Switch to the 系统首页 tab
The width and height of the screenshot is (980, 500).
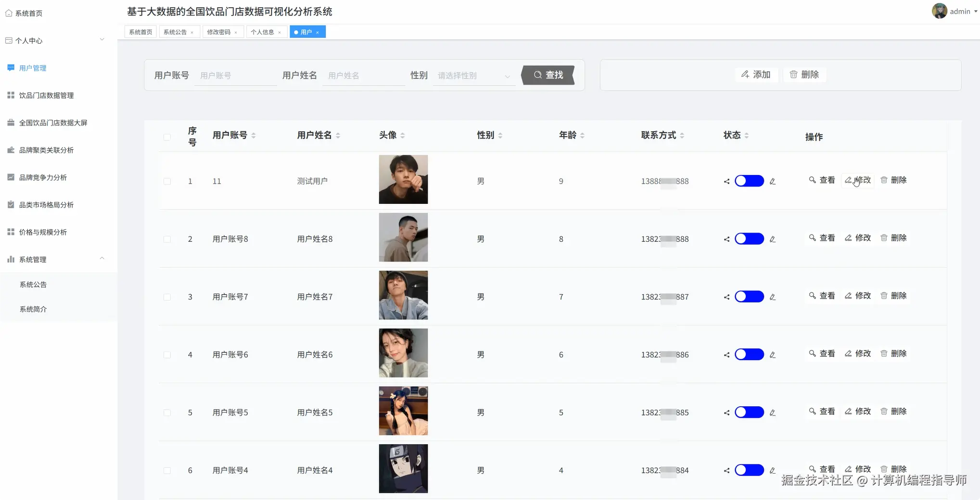tap(140, 32)
